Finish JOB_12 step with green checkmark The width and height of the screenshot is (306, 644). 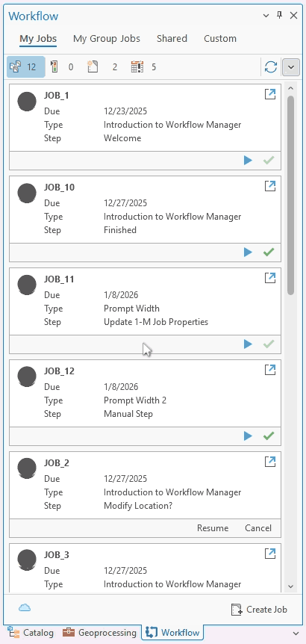click(x=269, y=436)
